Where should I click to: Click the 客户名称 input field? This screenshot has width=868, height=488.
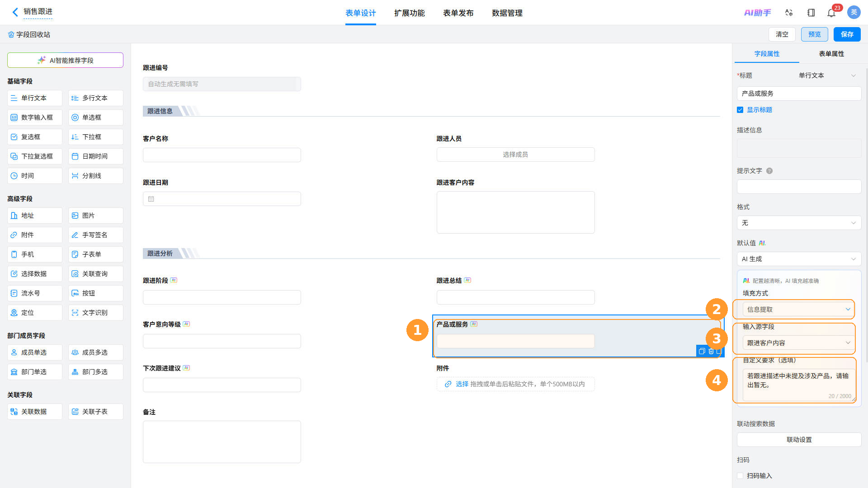222,155
